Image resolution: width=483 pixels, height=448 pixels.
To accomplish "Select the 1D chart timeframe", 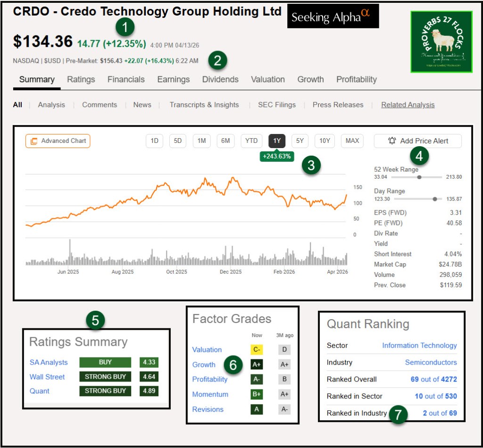I will point(154,141).
